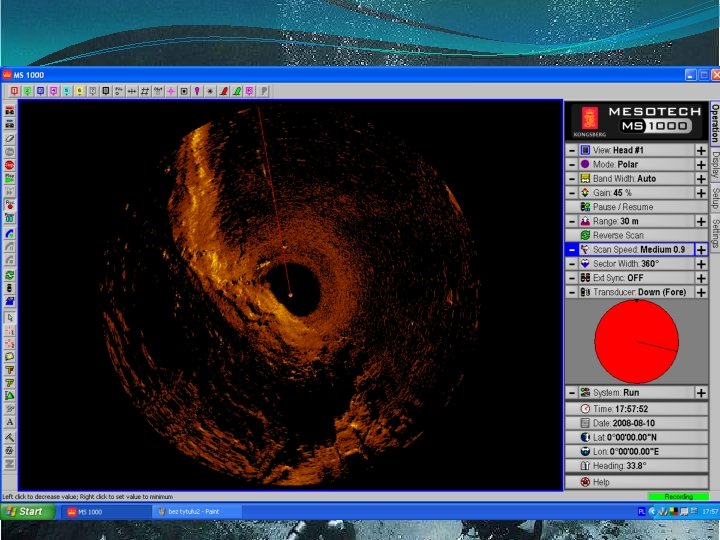This screenshot has height=540, width=720.
Task: Click the magenta crosshair icon in top toolbar
Action: click(171, 91)
